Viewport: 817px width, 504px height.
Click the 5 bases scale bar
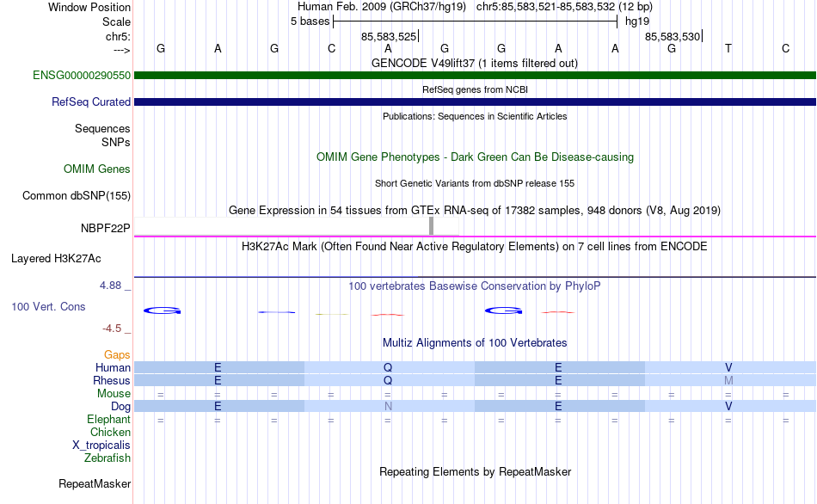[x=476, y=22]
